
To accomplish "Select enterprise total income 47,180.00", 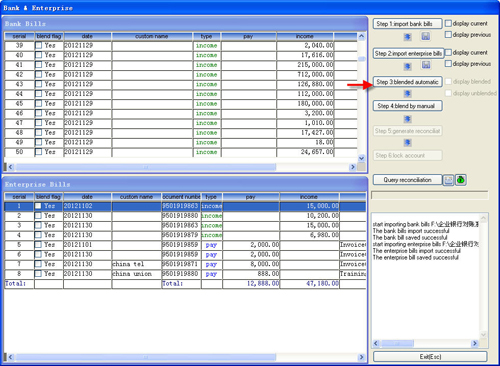I will coord(309,284).
